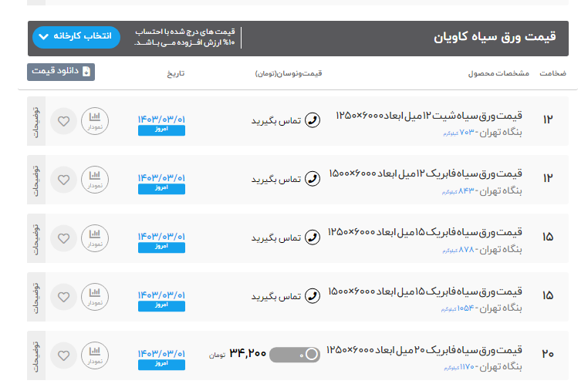Click the امروز badge in the 20mm row
Viewport: 588px width, 384px height.
161,363
